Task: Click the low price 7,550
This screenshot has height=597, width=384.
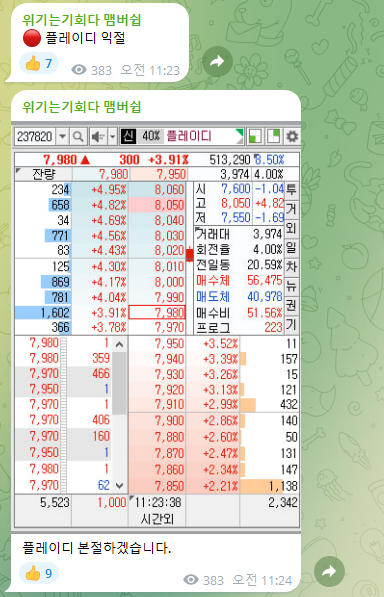Action: 236,218
